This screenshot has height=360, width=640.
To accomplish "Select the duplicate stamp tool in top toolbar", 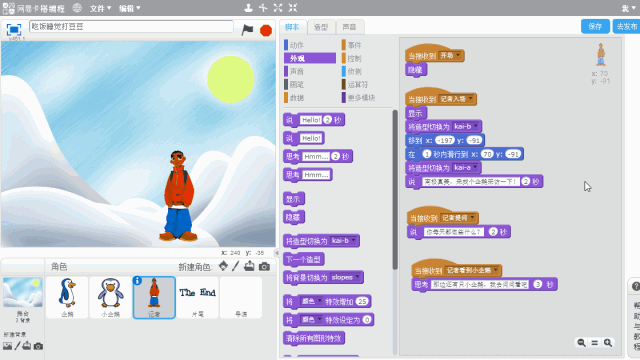I will 248,8.
